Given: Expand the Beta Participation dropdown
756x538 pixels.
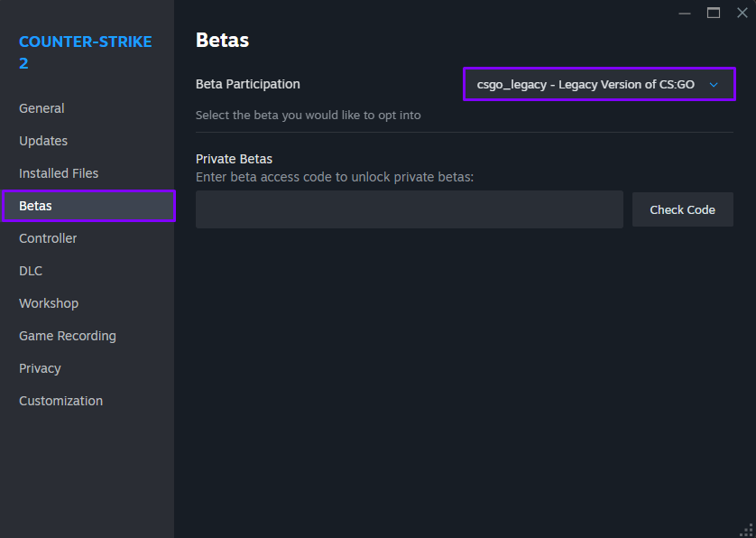Looking at the screenshot, I should click(x=599, y=85).
